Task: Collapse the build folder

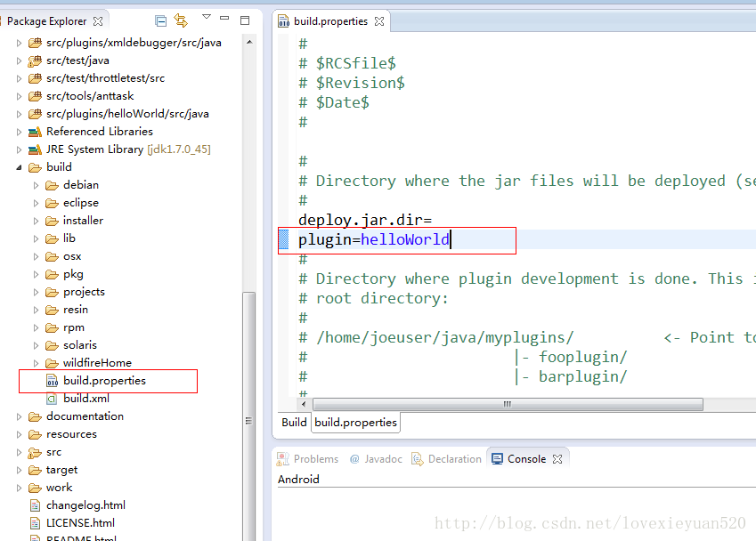Action: 19,167
